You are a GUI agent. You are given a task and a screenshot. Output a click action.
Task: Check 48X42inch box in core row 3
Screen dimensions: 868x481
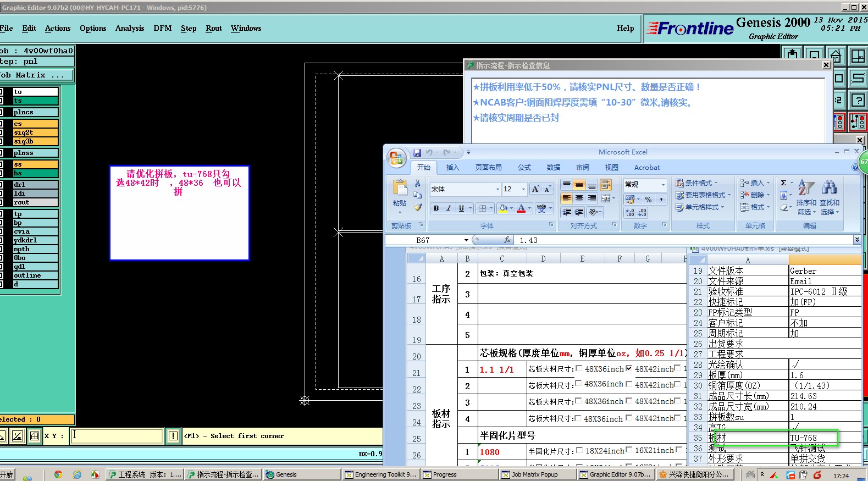click(x=629, y=401)
